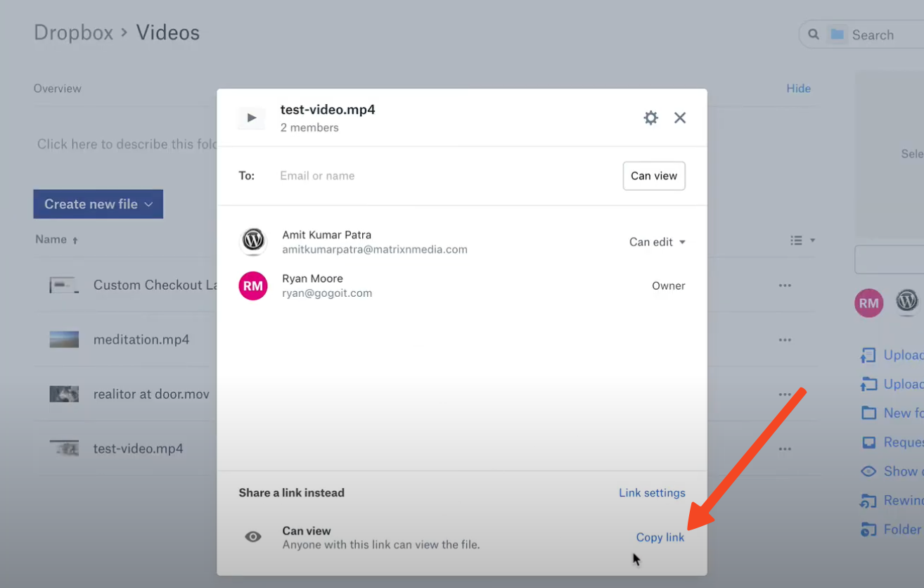Open more options for Custom Checkout row
924x588 pixels.
[785, 286]
